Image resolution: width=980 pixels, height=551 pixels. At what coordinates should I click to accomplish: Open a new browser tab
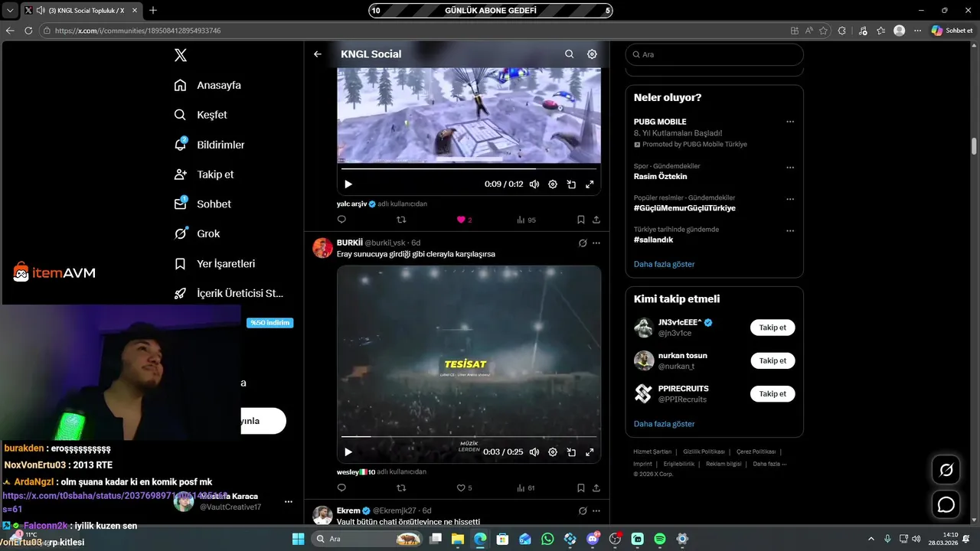153,11
